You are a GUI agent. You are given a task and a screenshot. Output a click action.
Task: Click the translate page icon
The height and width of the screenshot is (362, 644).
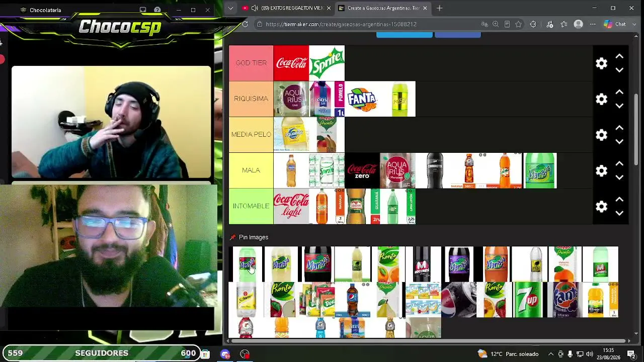[x=485, y=24]
